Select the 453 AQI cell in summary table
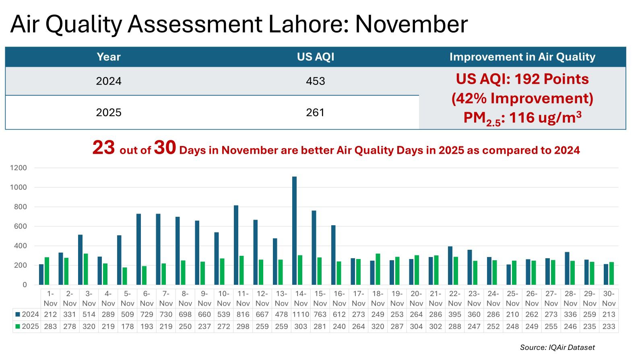 pyautogui.click(x=315, y=81)
